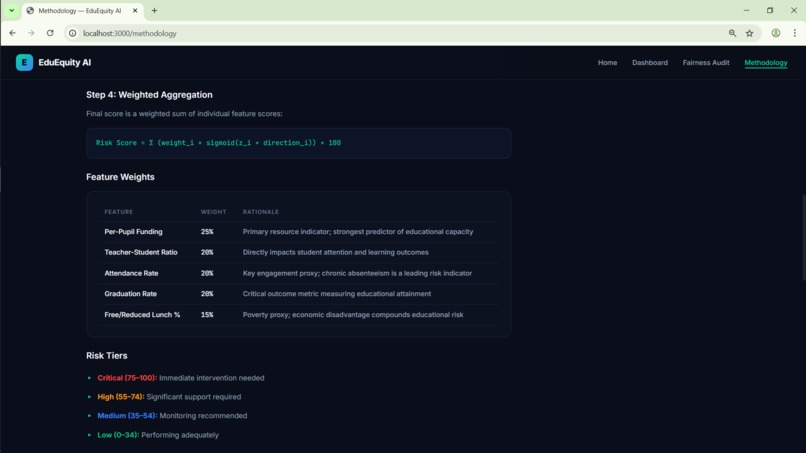This screenshot has height=453, width=806.
Task: Bookmark this page with the star icon
Action: (x=749, y=33)
